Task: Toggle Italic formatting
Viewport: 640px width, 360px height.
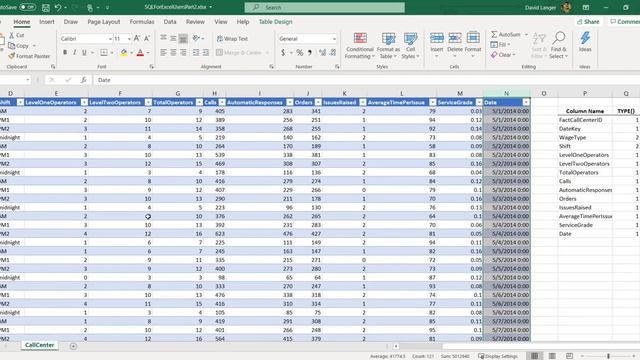Action: [75, 52]
